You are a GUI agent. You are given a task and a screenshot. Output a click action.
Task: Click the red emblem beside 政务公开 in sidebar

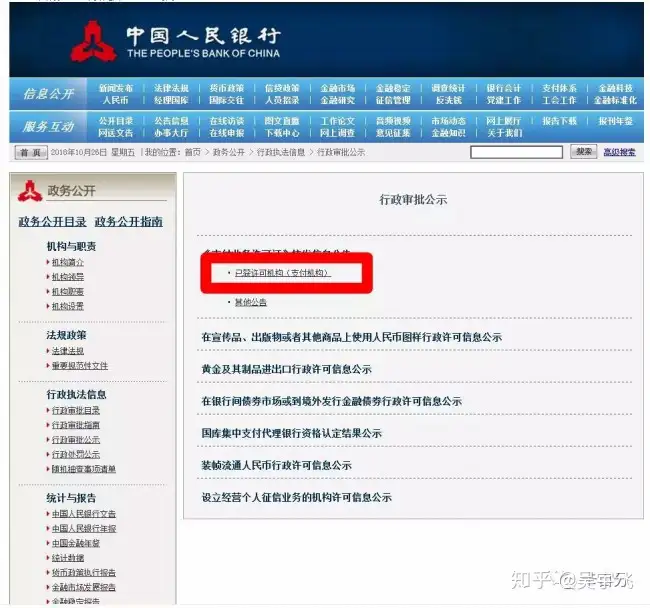point(30,191)
